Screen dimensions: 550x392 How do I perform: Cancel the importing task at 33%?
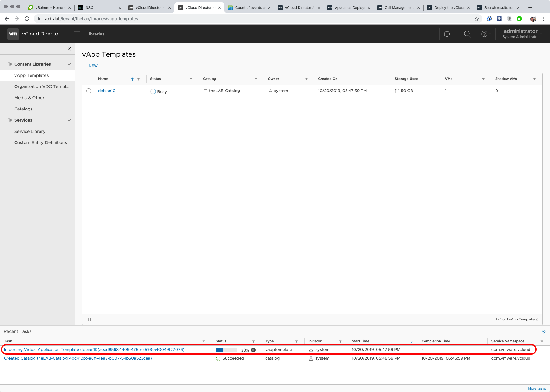tap(253, 350)
